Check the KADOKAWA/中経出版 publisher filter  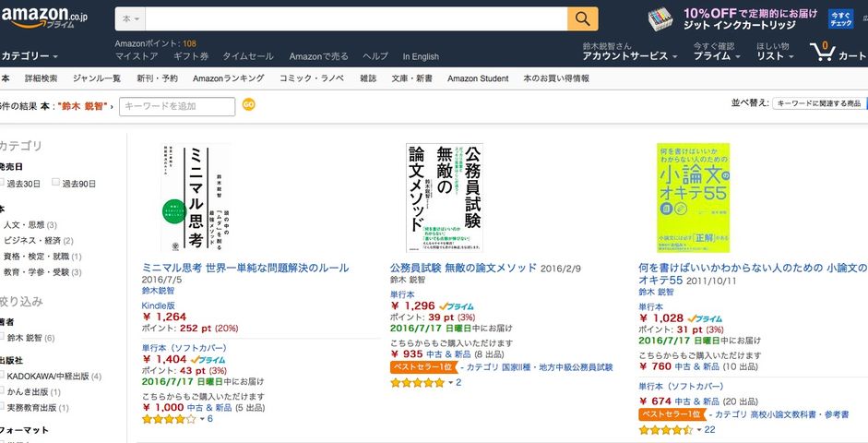(x=2, y=375)
